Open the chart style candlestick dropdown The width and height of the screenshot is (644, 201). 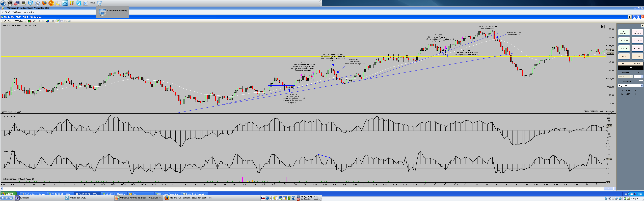pos(32,21)
